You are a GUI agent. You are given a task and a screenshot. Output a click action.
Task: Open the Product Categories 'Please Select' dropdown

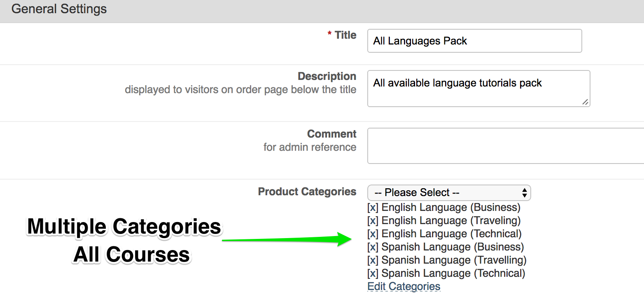tap(449, 193)
